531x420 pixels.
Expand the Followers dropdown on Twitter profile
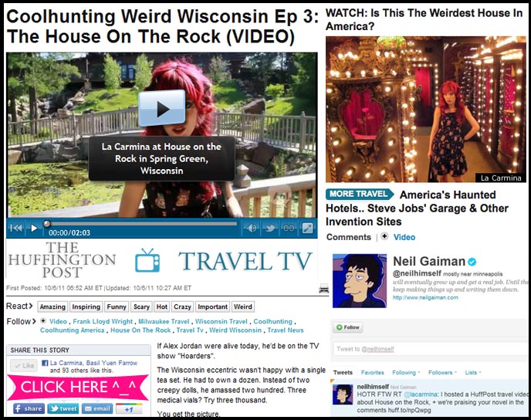[x=442, y=373]
